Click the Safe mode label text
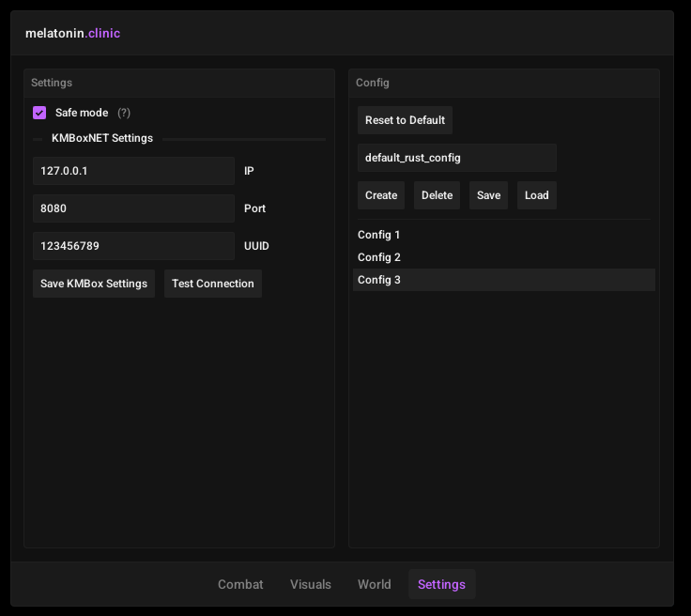 point(82,113)
